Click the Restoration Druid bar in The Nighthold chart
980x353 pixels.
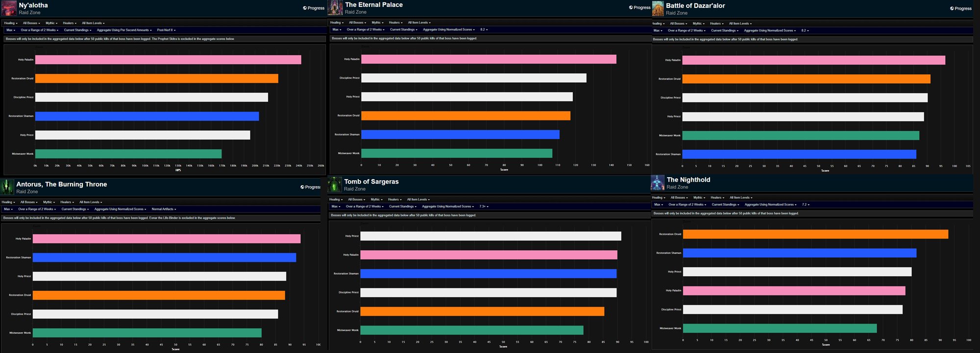click(x=815, y=235)
